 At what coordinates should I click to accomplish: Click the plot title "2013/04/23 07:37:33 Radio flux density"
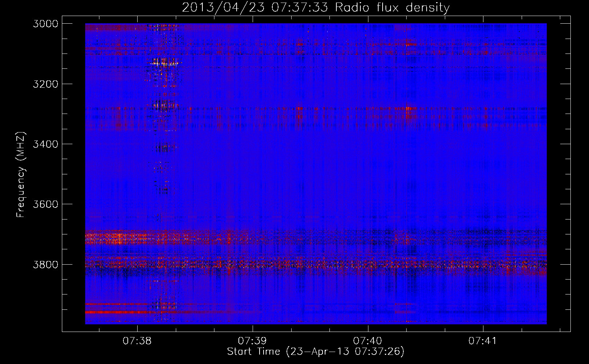[x=316, y=8]
